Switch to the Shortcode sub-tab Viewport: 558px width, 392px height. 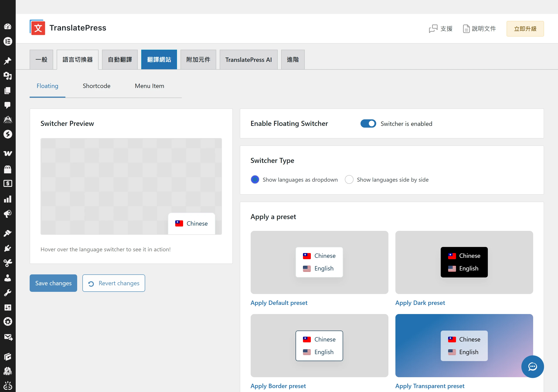97,86
